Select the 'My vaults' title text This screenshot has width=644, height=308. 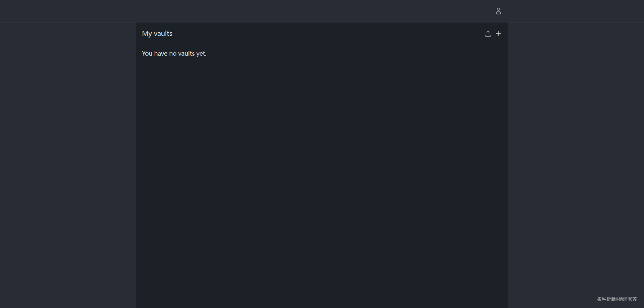point(157,34)
